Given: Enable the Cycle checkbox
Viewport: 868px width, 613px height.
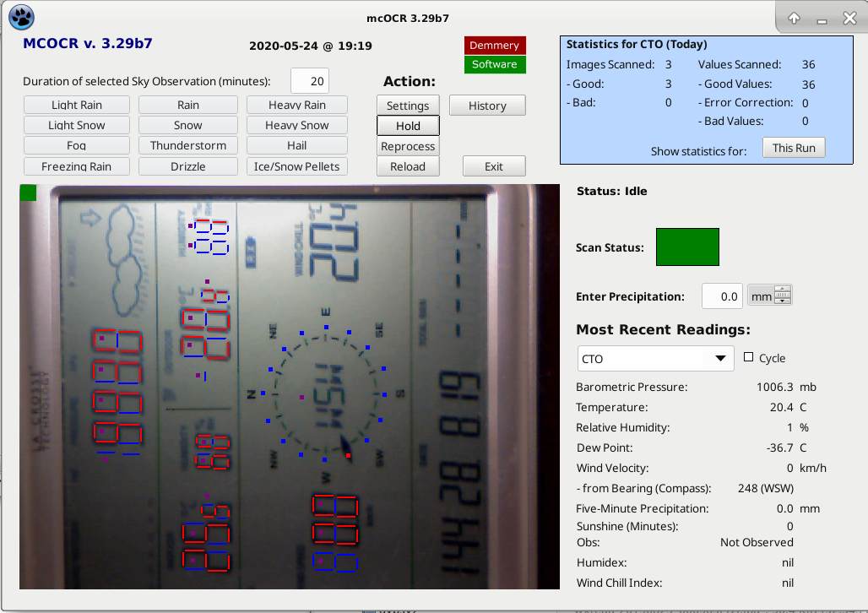Looking at the screenshot, I should (x=748, y=357).
